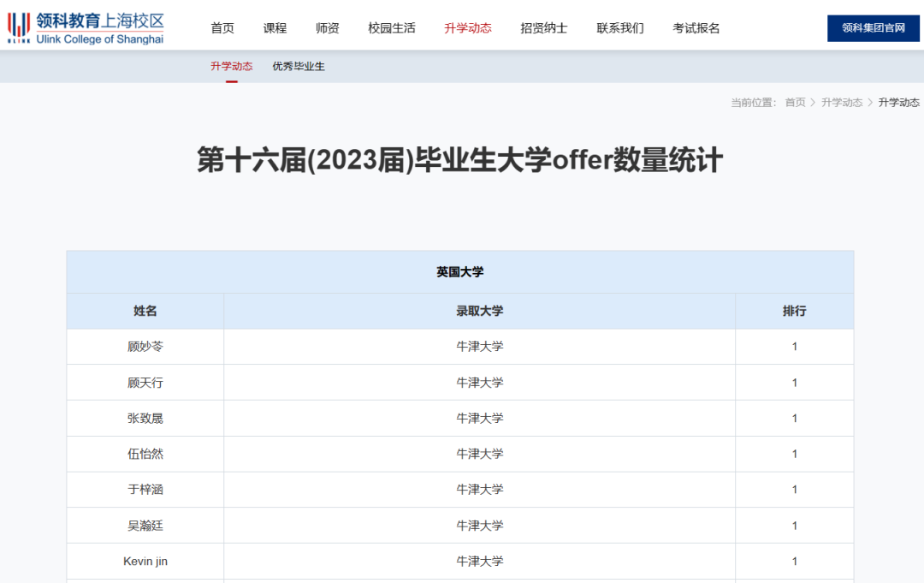
Task: Open the 校园生活 navigation item
Action: tap(392, 28)
